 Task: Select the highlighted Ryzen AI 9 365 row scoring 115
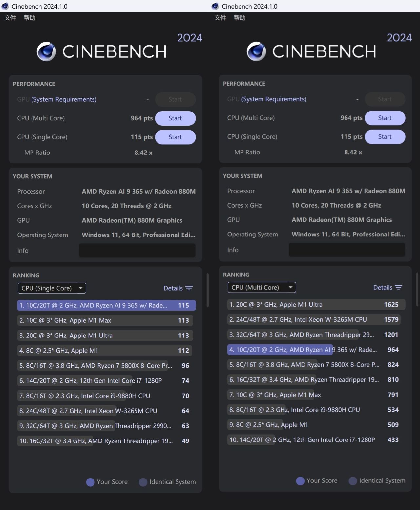(106, 305)
